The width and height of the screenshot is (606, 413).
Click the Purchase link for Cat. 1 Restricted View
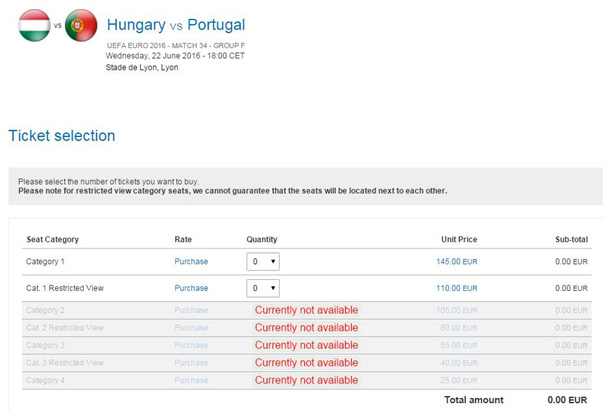click(x=191, y=288)
